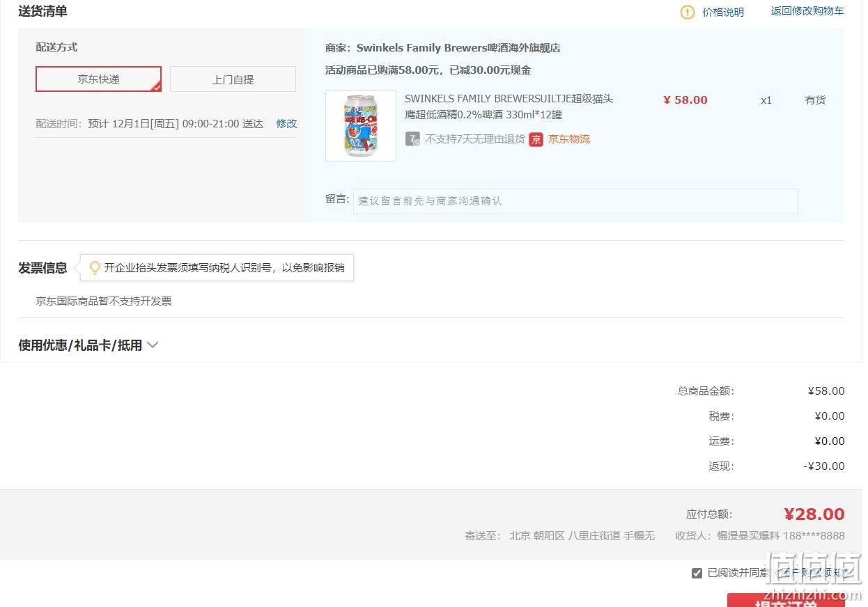
Task: Click the red 提交订单 submit button
Action: pyautogui.click(x=786, y=600)
